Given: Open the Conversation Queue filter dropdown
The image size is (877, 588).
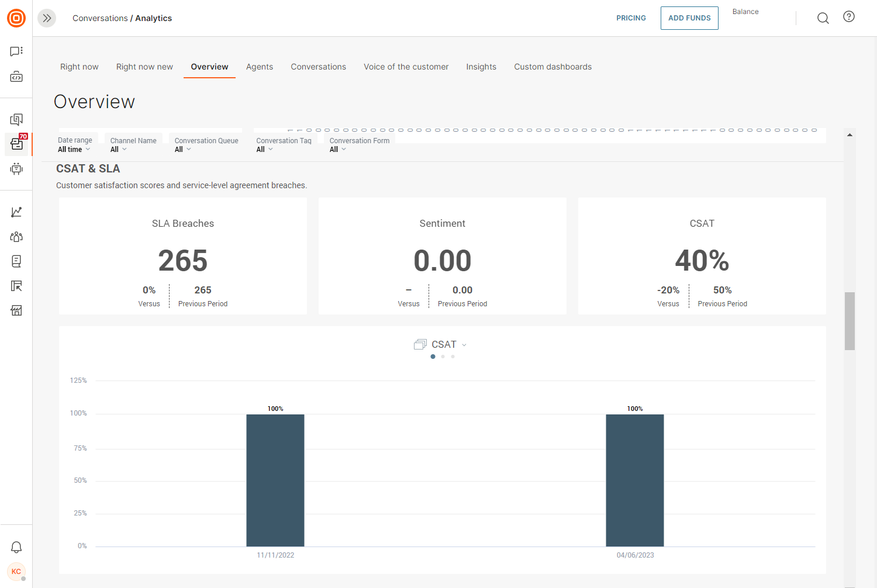Looking at the screenshot, I should [206, 145].
